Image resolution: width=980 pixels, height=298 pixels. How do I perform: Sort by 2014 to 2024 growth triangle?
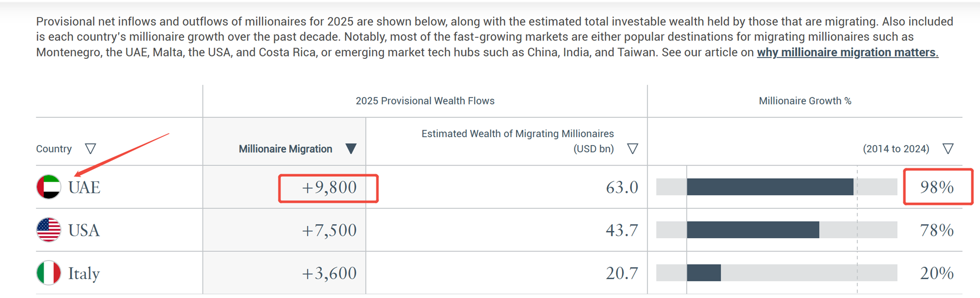[x=948, y=149]
